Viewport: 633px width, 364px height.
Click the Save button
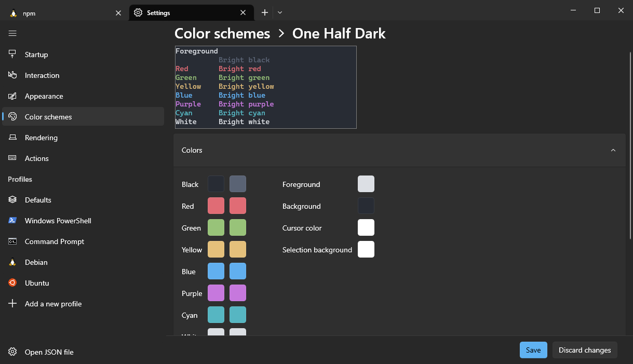pos(533,350)
